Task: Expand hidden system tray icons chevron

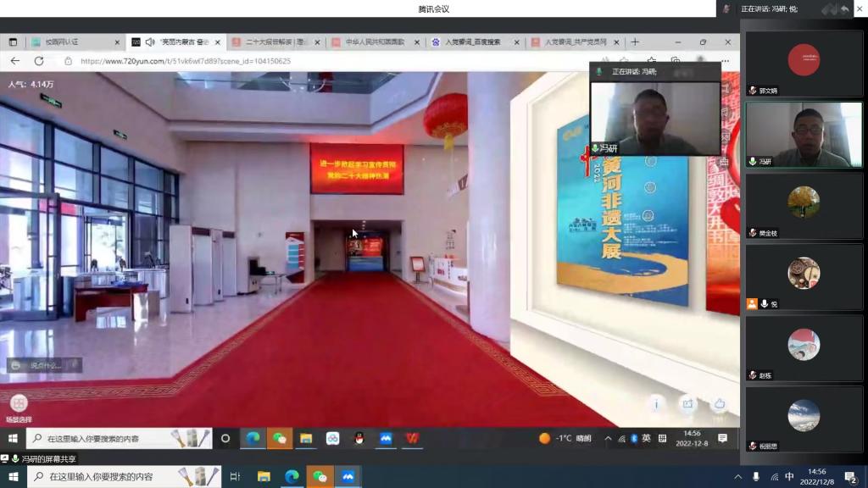Action: [x=608, y=438]
